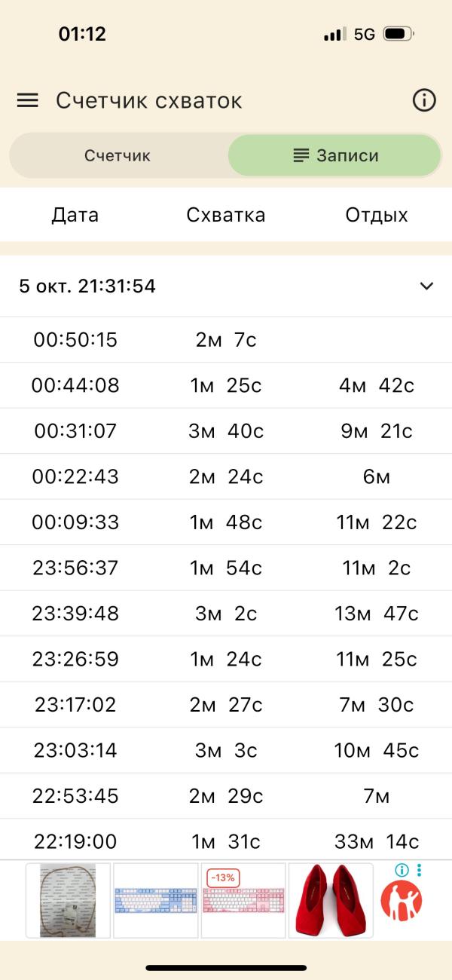452x980 pixels.
Task: Tap the info icon in the header
Action: [424, 100]
